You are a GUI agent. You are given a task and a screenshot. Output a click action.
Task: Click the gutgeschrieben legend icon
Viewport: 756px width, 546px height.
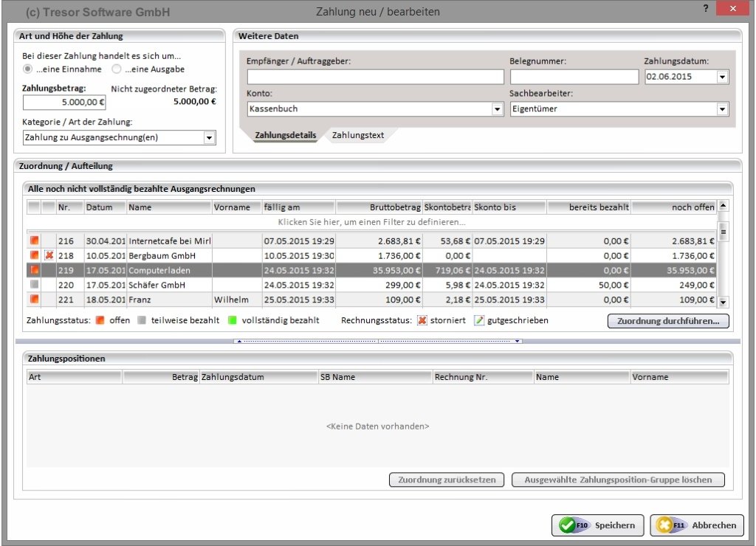coord(478,320)
